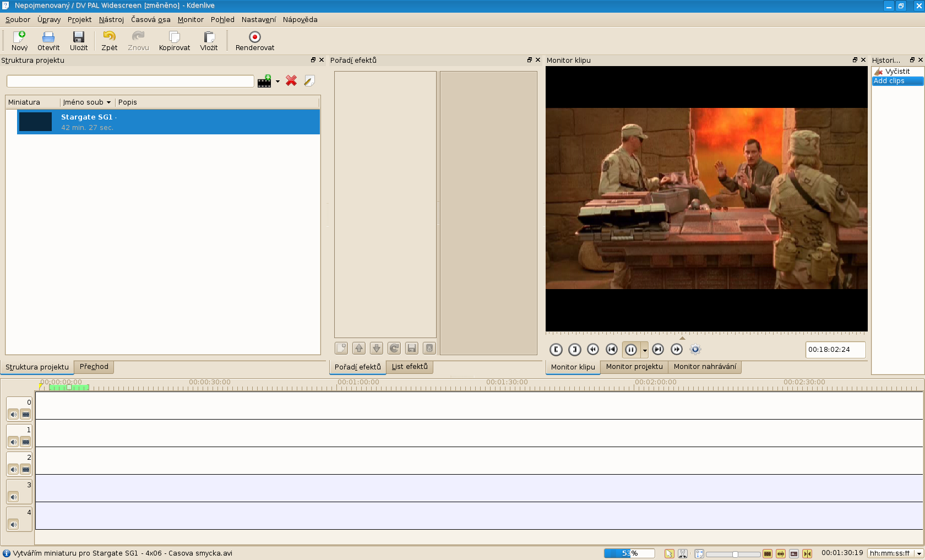Hide video of track 1
This screenshot has height=560, width=925.
26,442
